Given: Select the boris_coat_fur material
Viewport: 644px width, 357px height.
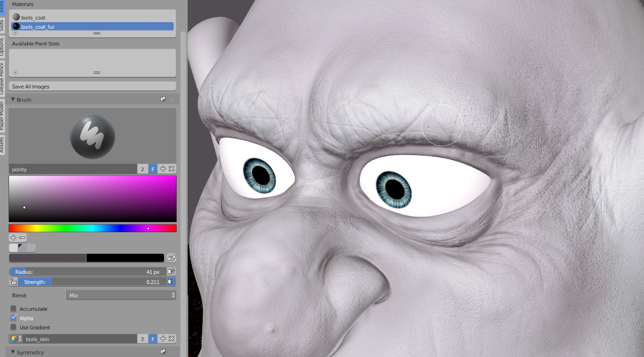Looking at the screenshot, I should (93, 27).
